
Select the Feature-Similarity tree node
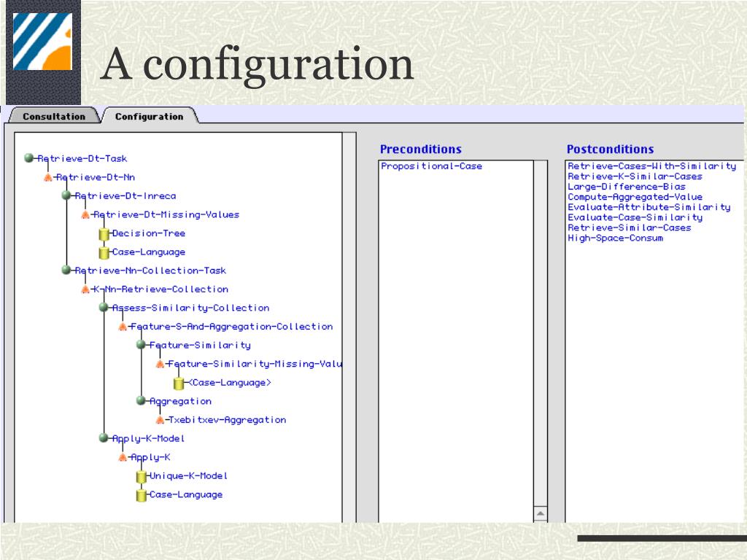[200, 345]
